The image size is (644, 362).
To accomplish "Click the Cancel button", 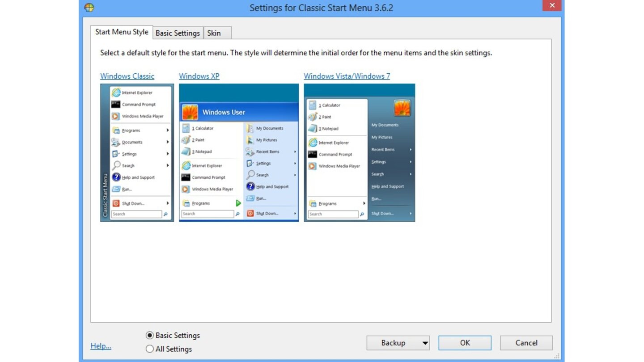I will tap(526, 343).
